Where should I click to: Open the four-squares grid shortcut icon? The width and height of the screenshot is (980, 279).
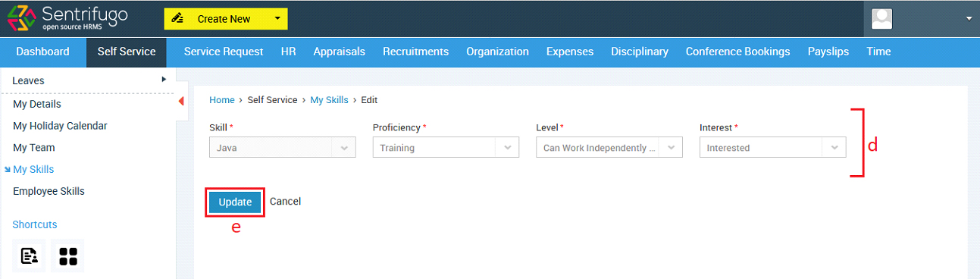pyautogui.click(x=67, y=255)
